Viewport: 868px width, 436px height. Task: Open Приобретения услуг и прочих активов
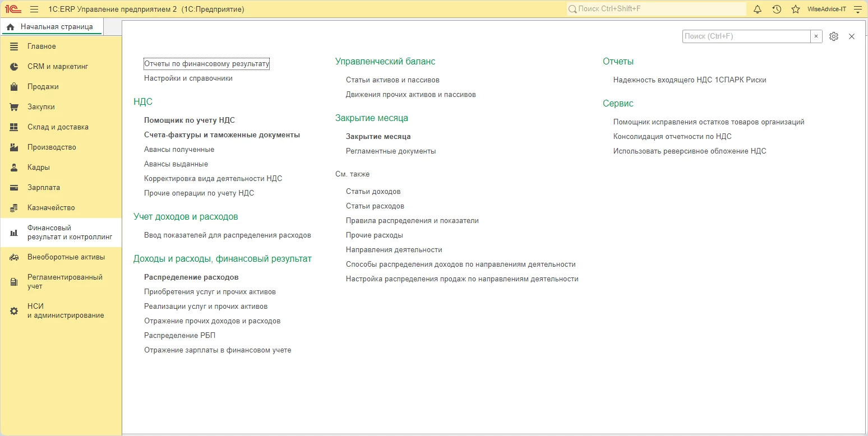[210, 292]
